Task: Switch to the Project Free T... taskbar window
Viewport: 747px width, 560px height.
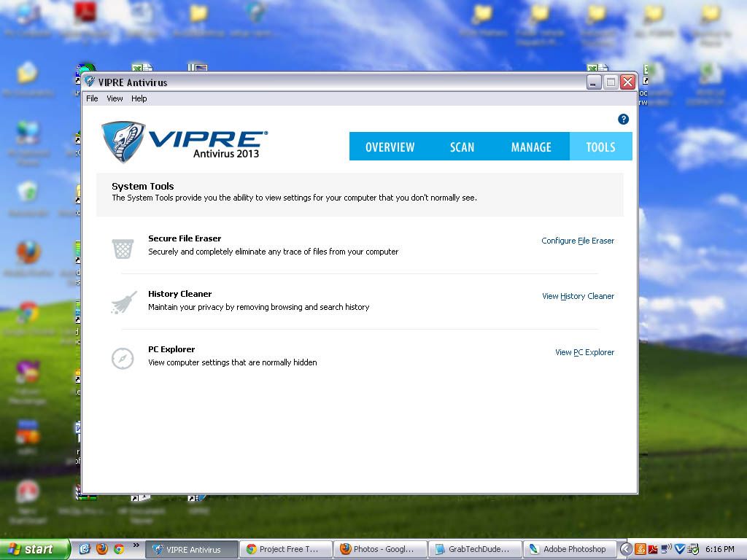Action: click(286, 549)
